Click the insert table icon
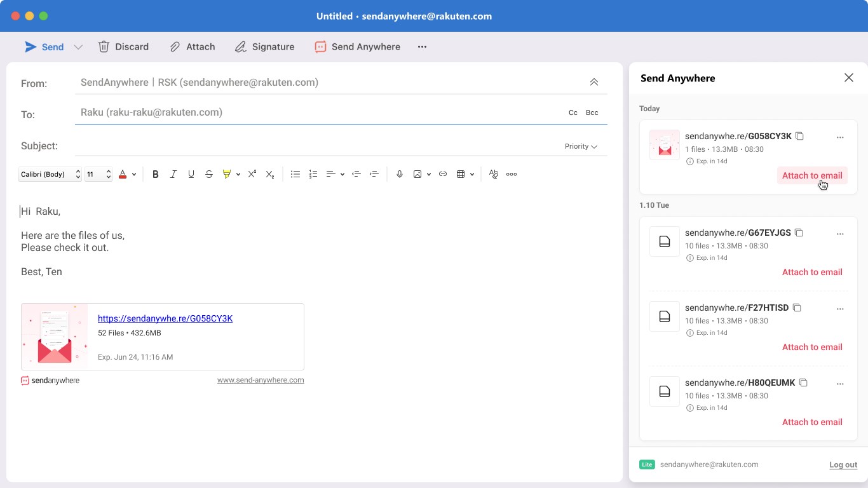The image size is (868, 488). tap(461, 174)
